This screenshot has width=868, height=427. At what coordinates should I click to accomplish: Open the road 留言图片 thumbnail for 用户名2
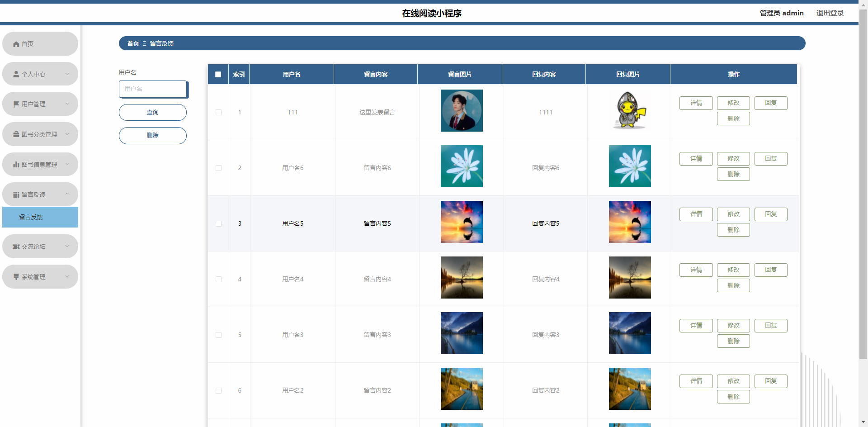click(x=462, y=389)
